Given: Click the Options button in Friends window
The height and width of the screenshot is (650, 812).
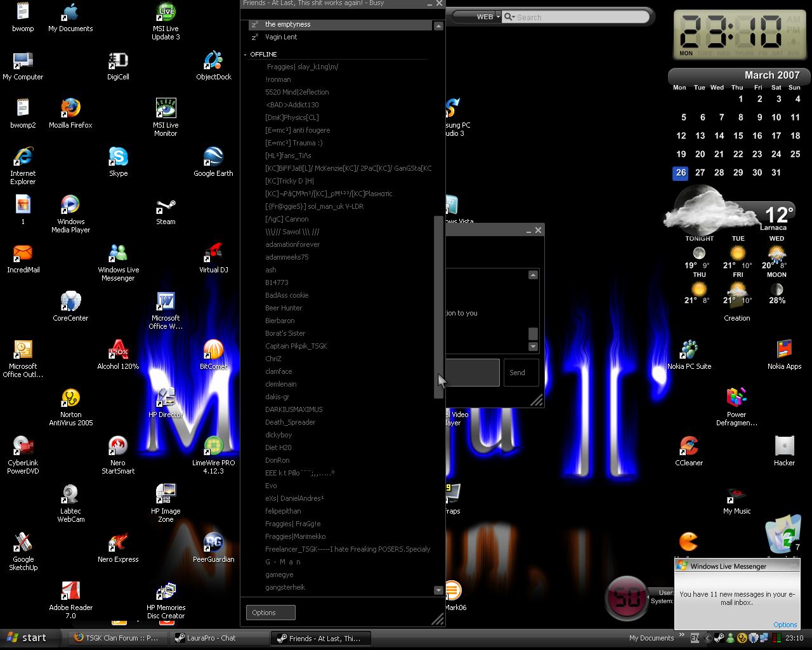Looking at the screenshot, I should tap(270, 613).
